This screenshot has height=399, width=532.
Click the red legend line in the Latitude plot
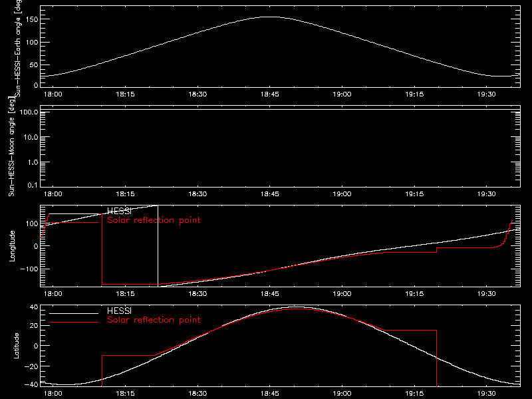coord(74,323)
